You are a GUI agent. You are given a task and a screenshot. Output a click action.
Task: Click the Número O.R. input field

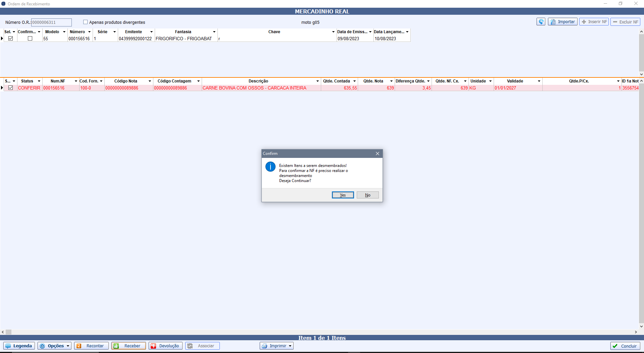(x=51, y=22)
